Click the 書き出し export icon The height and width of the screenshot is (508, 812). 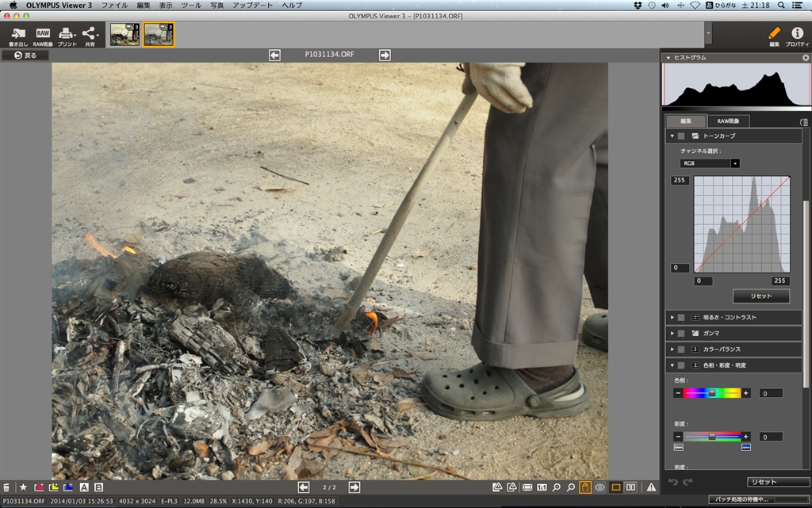coord(17,35)
